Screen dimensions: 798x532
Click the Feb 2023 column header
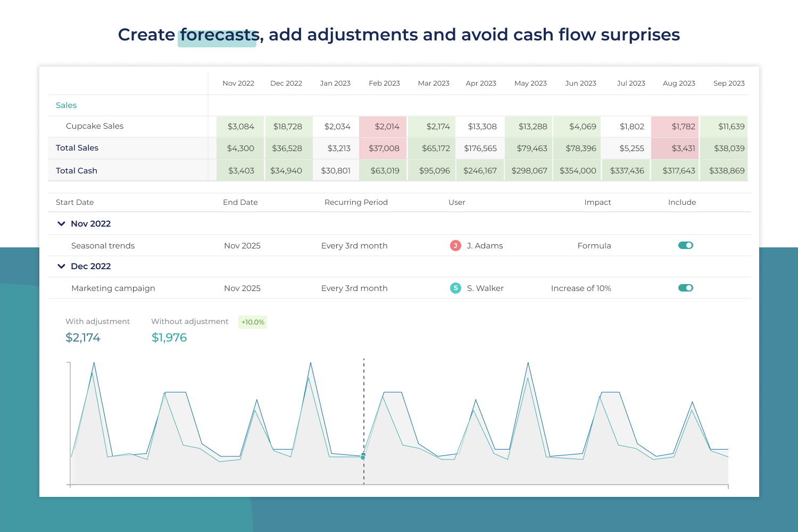[x=384, y=84]
